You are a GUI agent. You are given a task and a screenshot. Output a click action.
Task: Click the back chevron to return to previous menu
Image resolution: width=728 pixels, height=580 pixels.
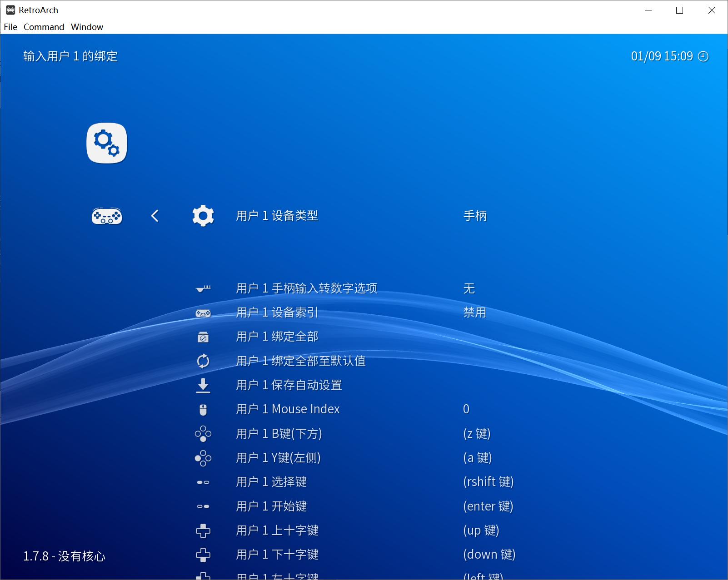point(155,216)
